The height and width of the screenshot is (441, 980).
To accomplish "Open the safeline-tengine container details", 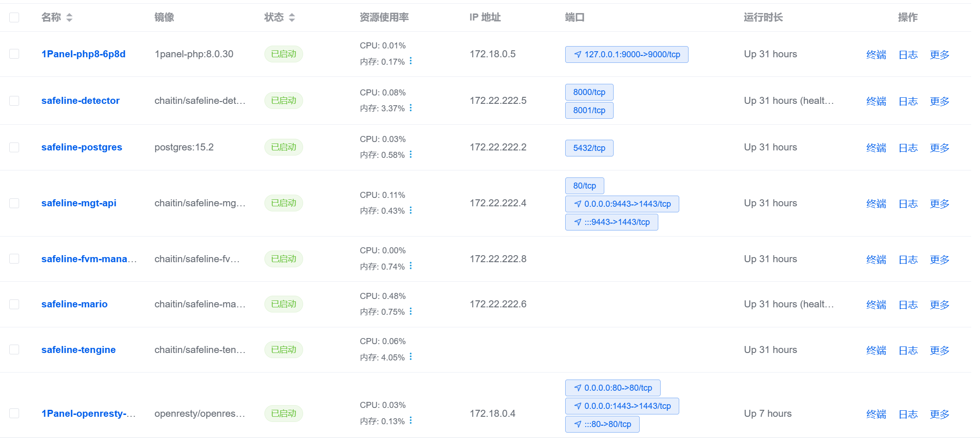I will [79, 350].
